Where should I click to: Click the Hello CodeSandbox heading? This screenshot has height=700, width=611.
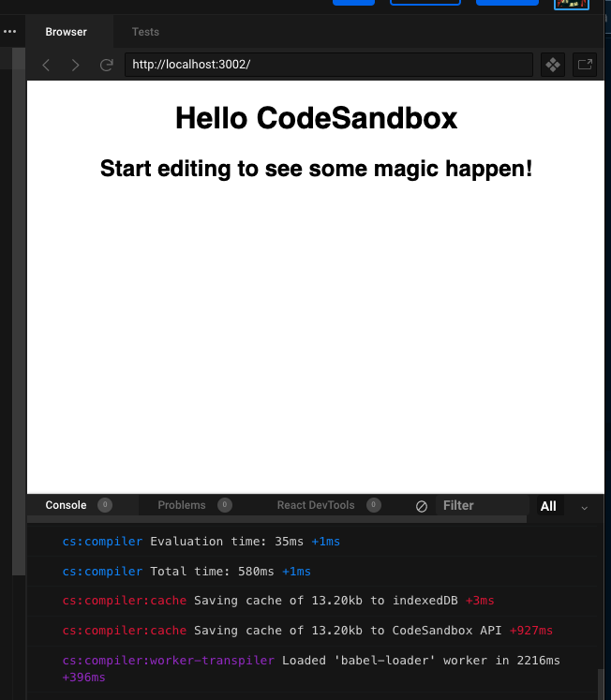(x=316, y=118)
